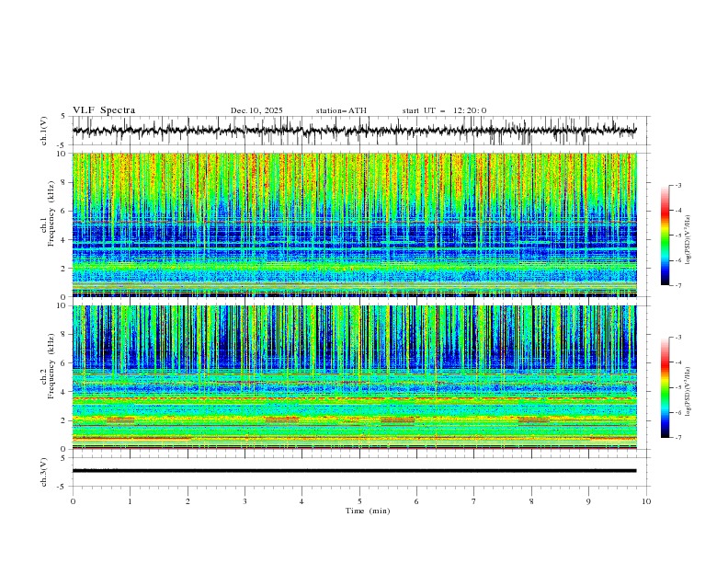728x563 pixels.
Task: Click the 10 minute tick label on time axis
Action: 646,501
